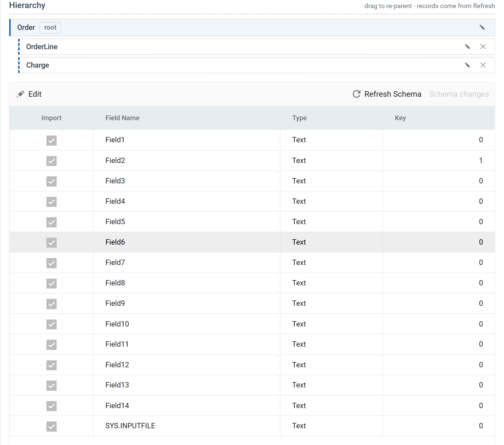Screen dimensions: 504x445
Task: Toggle Import checkbox for Field13
Action: tap(51, 385)
